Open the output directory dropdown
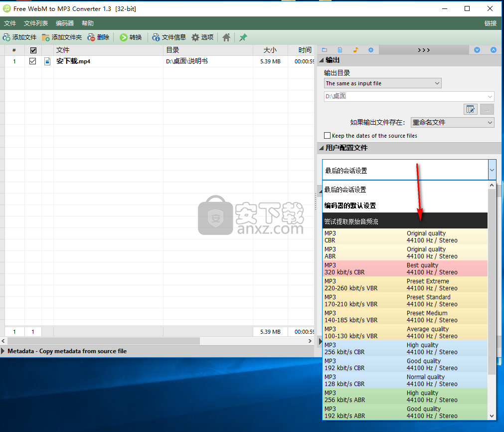504x432 pixels. (382, 83)
